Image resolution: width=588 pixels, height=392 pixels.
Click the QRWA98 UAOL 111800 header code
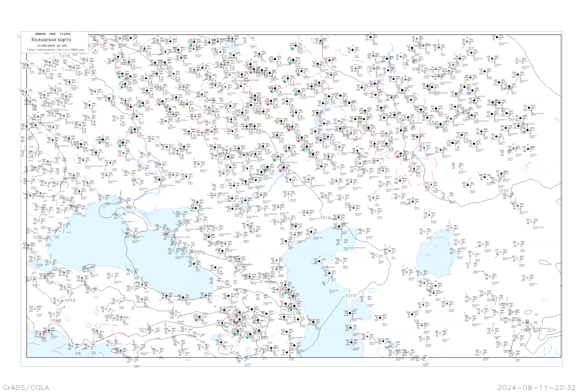pos(53,34)
